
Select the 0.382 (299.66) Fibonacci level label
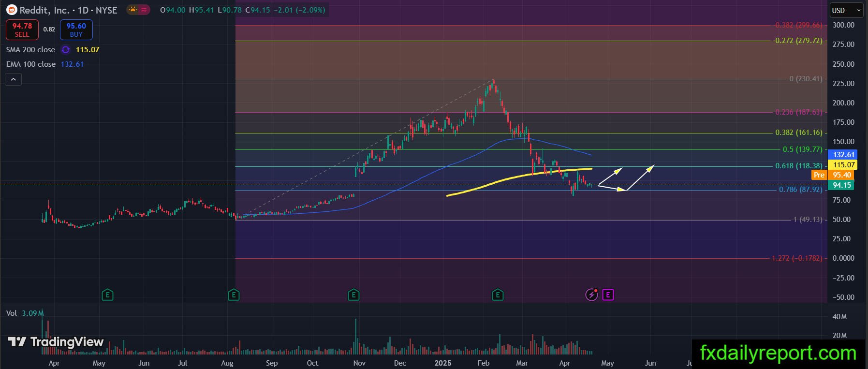798,25
